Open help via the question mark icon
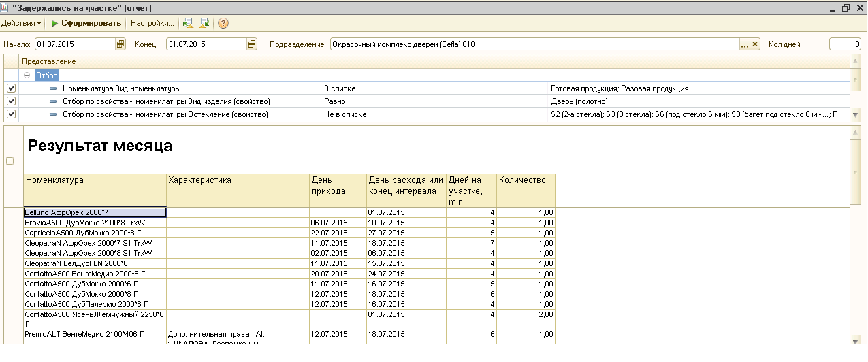Viewport: 868px width, 362px height. click(223, 23)
